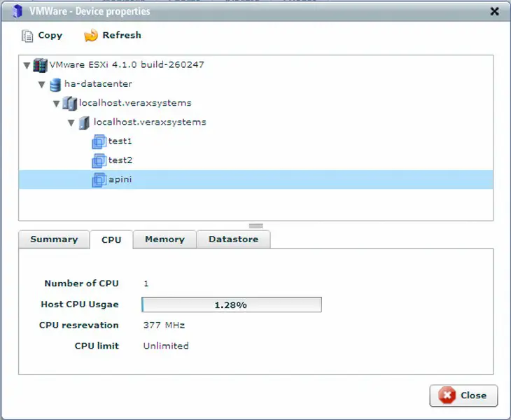Viewport: 511px width, 420px height.
Task: Click the nested localhost.veraxsystems host icon
Action: 84,122
